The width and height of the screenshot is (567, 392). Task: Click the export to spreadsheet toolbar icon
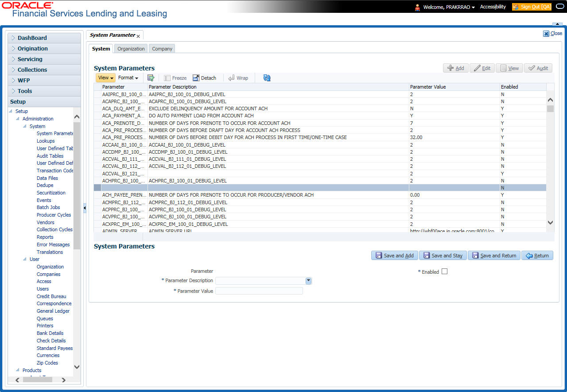pos(151,78)
